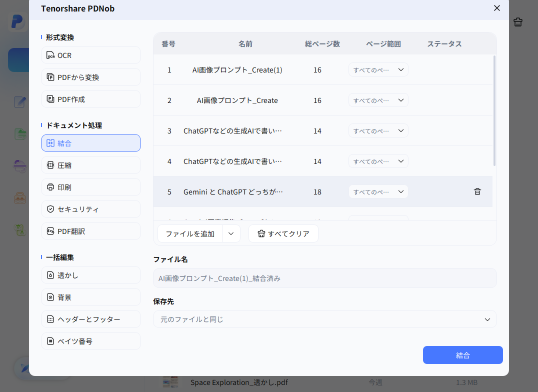Click 総ページ数 column header
This screenshot has height=392, width=538.
click(322, 44)
